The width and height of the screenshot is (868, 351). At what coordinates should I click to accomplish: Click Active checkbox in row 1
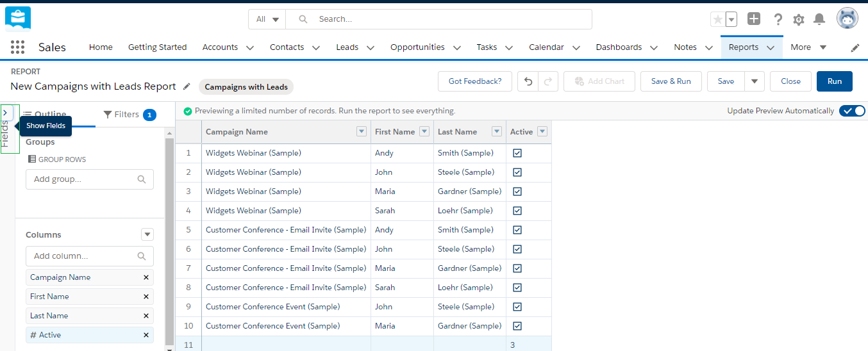pyautogui.click(x=517, y=153)
